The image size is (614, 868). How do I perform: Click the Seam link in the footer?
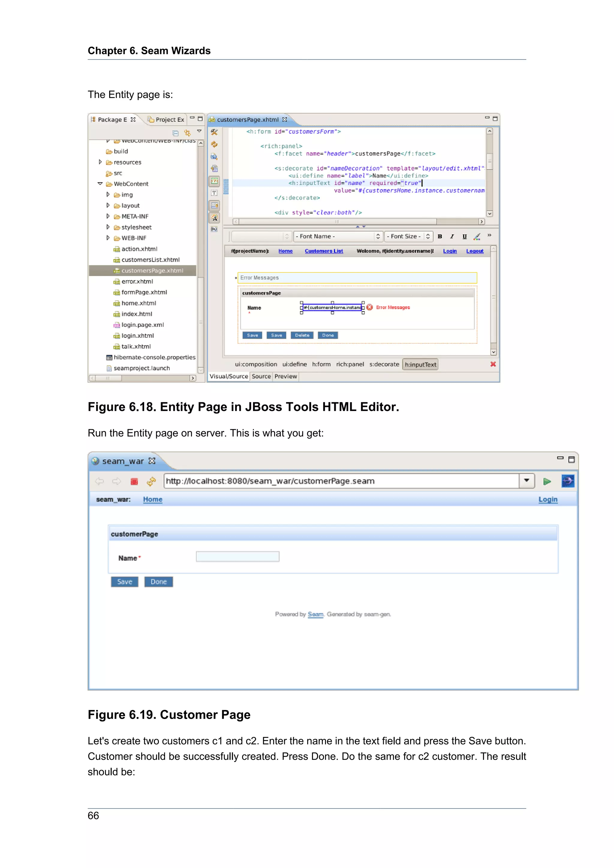tap(316, 614)
